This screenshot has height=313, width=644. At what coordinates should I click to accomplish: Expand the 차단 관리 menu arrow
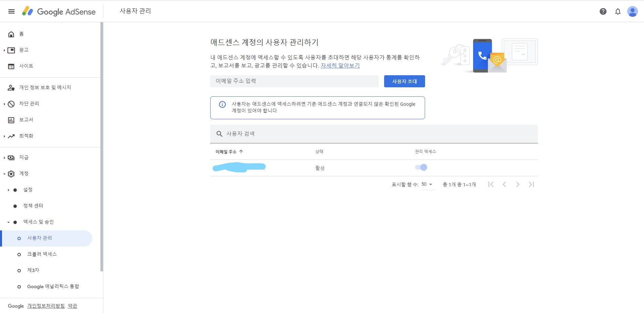tap(4, 104)
